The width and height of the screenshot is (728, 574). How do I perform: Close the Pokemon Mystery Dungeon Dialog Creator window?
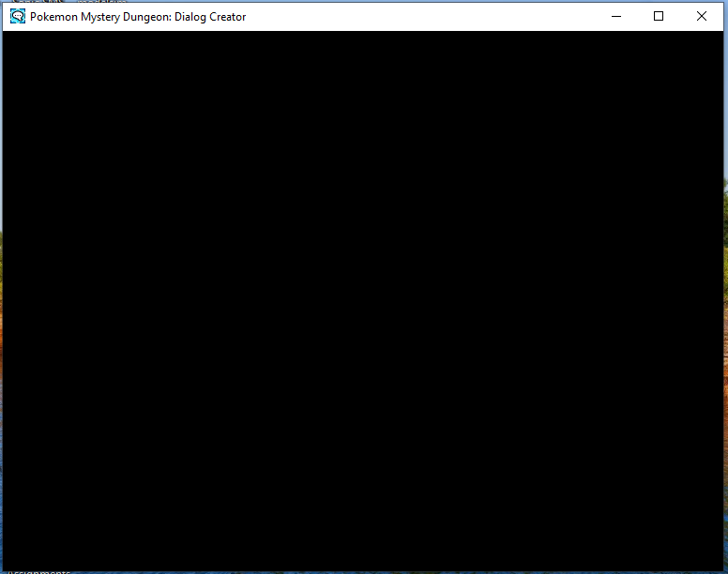point(702,17)
